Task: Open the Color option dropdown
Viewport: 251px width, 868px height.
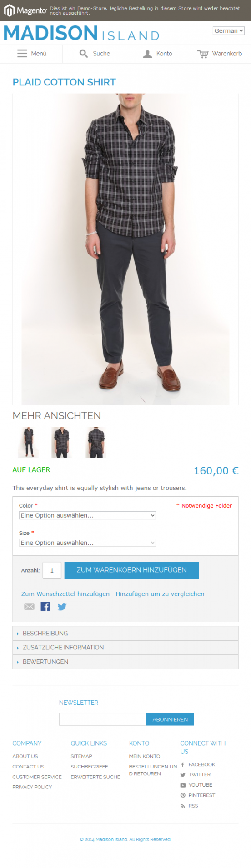Action: (x=88, y=515)
